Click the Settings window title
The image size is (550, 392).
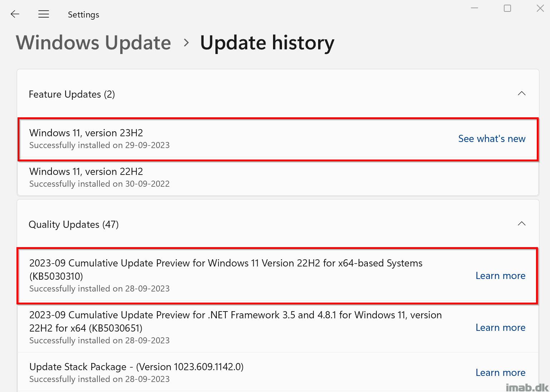(x=83, y=15)
